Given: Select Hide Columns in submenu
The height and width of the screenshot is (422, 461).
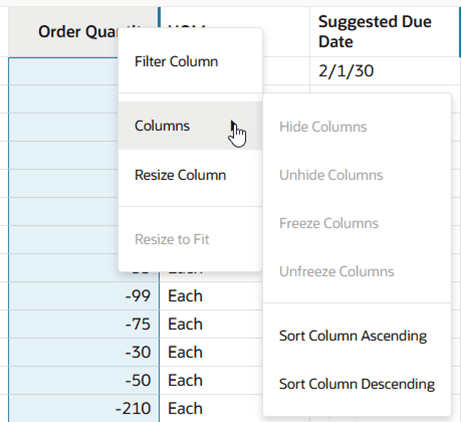Looking at the screenshot, I should pos(357,127).
